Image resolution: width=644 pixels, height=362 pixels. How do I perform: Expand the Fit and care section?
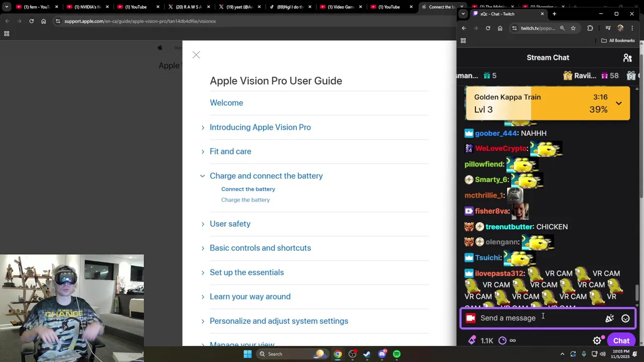(203, 151)
